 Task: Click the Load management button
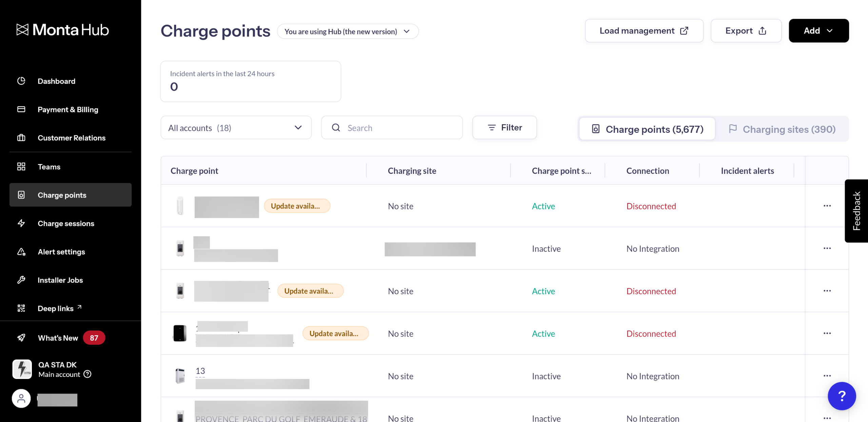pos(644,31)
